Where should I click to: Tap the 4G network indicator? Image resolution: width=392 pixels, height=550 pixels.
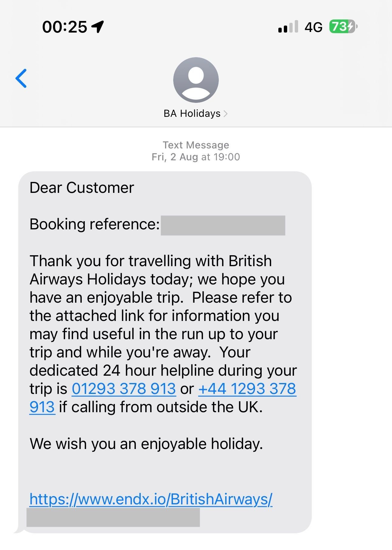coord(313,27)
